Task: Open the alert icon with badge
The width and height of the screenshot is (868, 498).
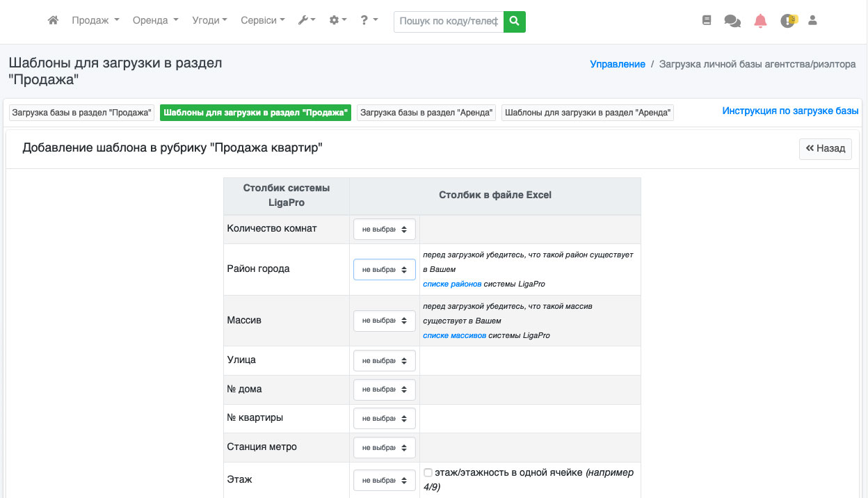Action: click(788, 21)
